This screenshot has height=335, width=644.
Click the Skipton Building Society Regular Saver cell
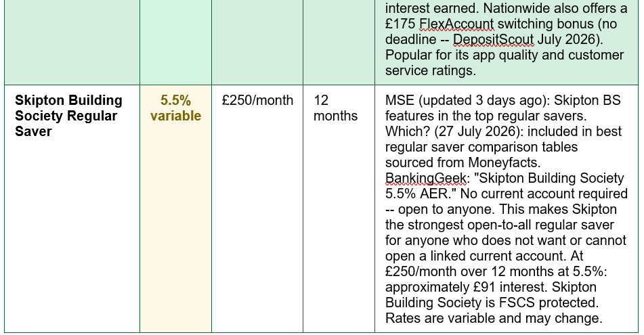(x=72, y=208)
